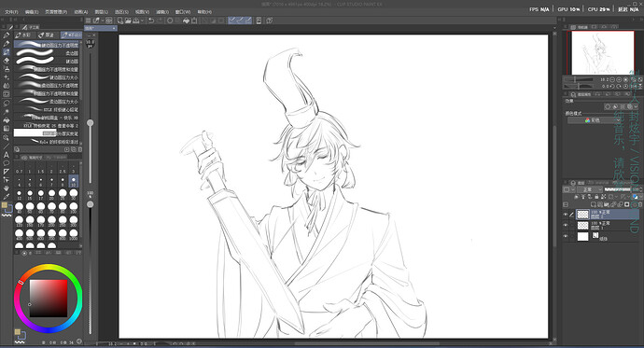Pick brush size preset 1000
644x348 pixels.
tap(74, 234)
